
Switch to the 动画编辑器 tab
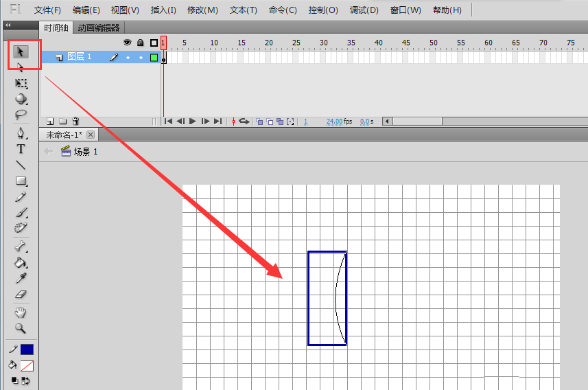[x=99, y=27]
